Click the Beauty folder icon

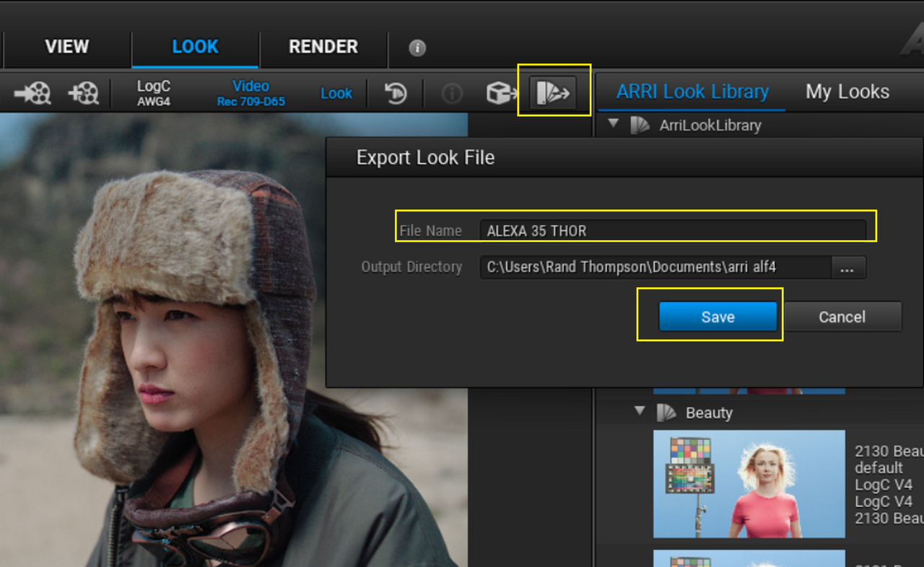pos(666,413)
